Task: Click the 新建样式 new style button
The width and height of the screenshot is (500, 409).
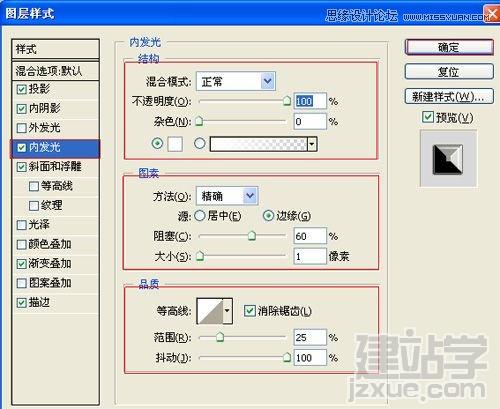Action: pyautogui.click(x=449, y=97)
